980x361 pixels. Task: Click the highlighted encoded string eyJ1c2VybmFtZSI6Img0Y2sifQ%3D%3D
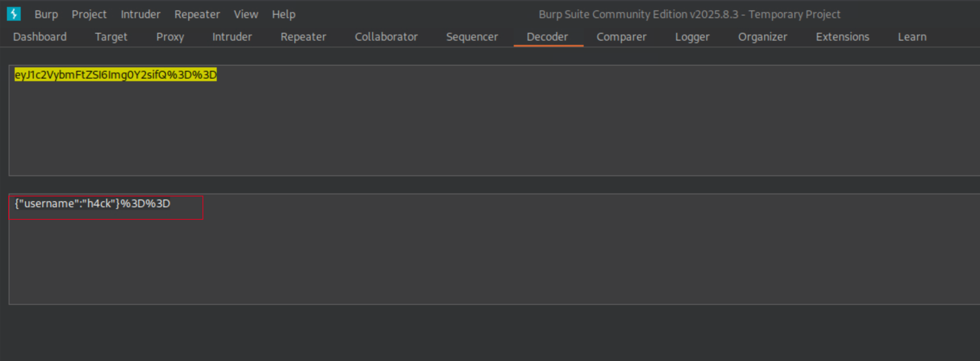point(116,75)
